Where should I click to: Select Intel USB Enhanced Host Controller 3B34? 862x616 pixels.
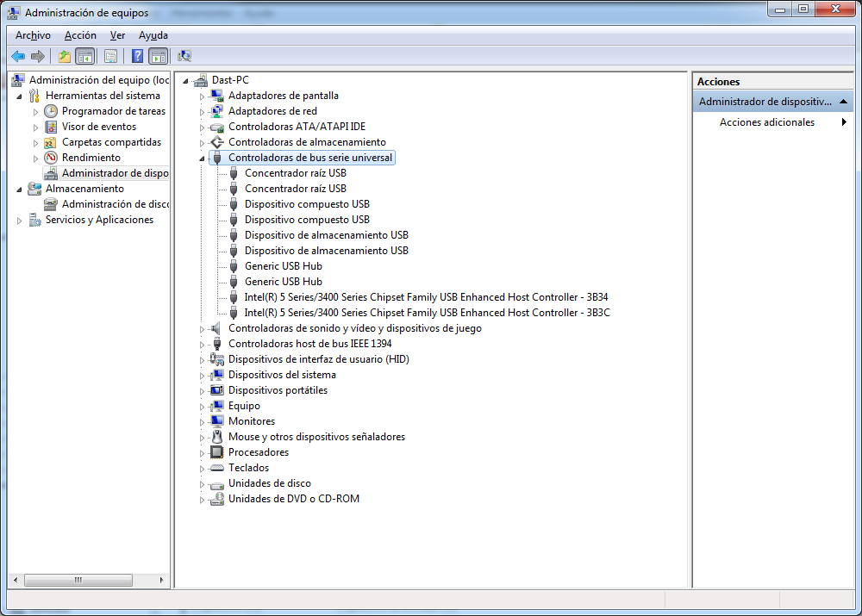pos(426,297)
